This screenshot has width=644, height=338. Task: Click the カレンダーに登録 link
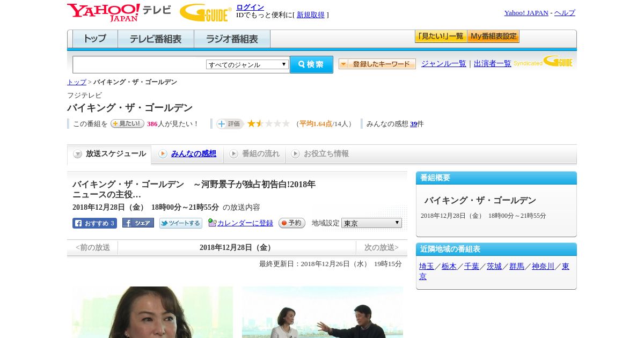click(x=245, y=223)
